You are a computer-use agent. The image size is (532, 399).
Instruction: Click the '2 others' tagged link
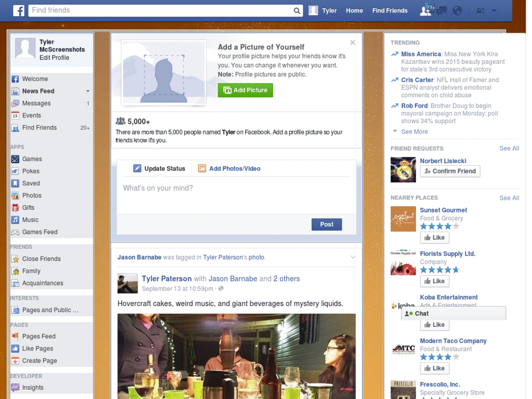tap(287, 279)
